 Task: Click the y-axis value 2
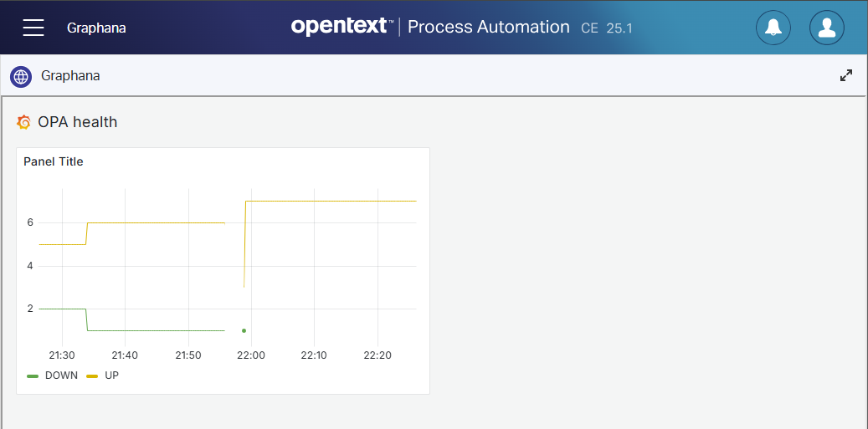pos(30,309)
